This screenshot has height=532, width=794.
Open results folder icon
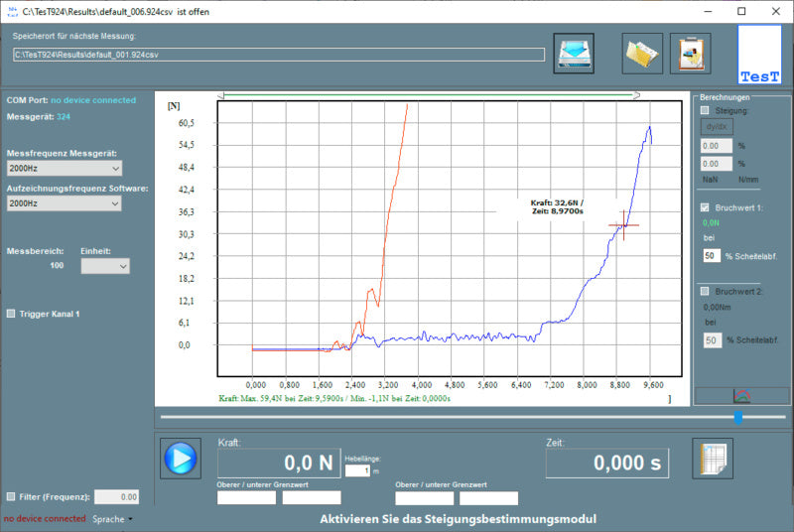642,54
